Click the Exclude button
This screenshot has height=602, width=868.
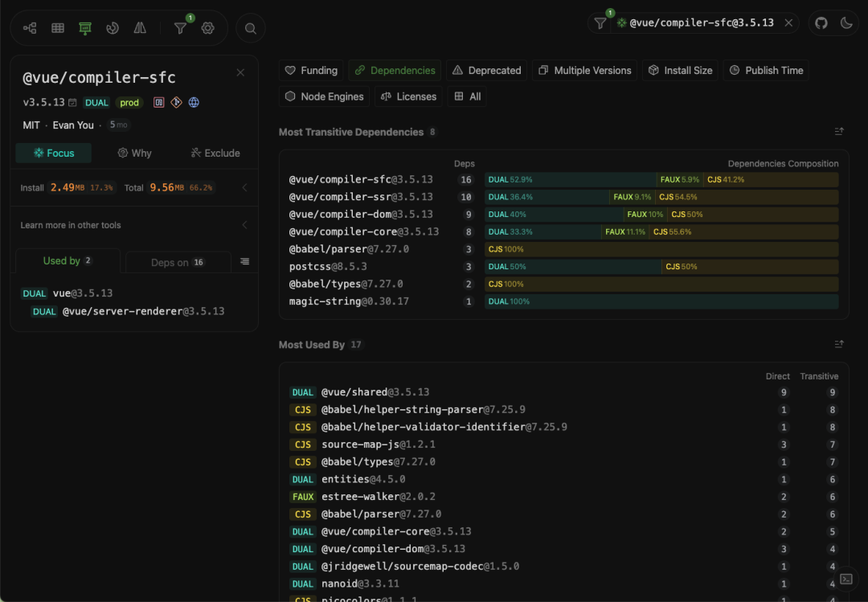pos(215,153)
